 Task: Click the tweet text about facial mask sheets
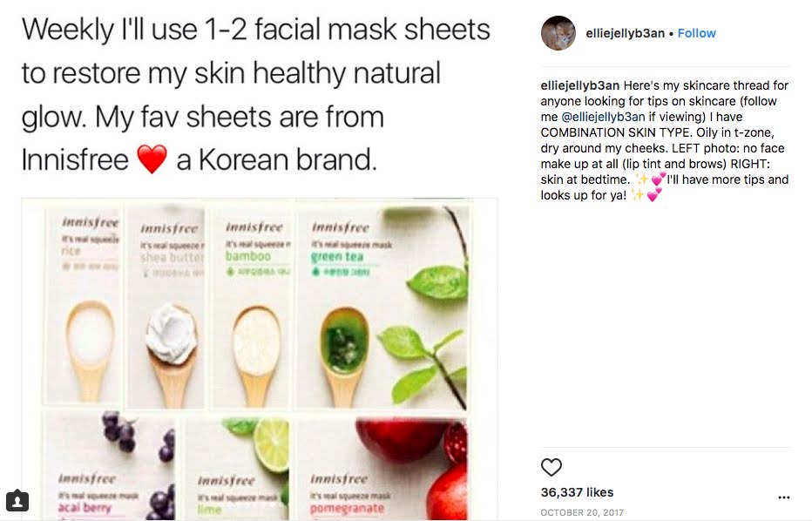[256, 94]
